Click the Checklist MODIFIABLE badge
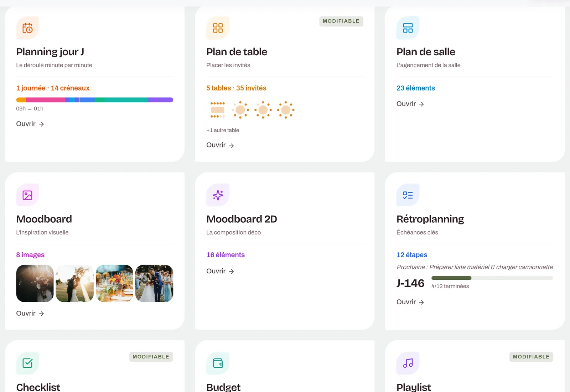Viewport: 570px width, 392px height. point(151,357)
